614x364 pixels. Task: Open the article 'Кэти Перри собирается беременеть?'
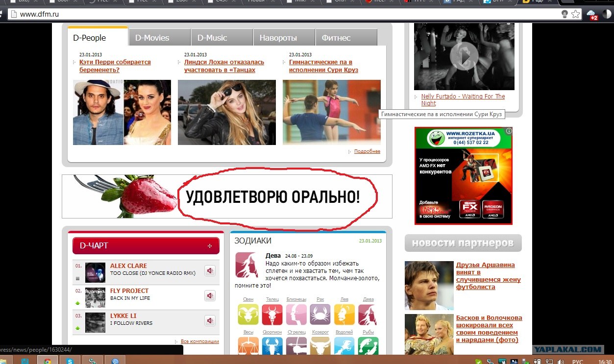click(115, 66)
